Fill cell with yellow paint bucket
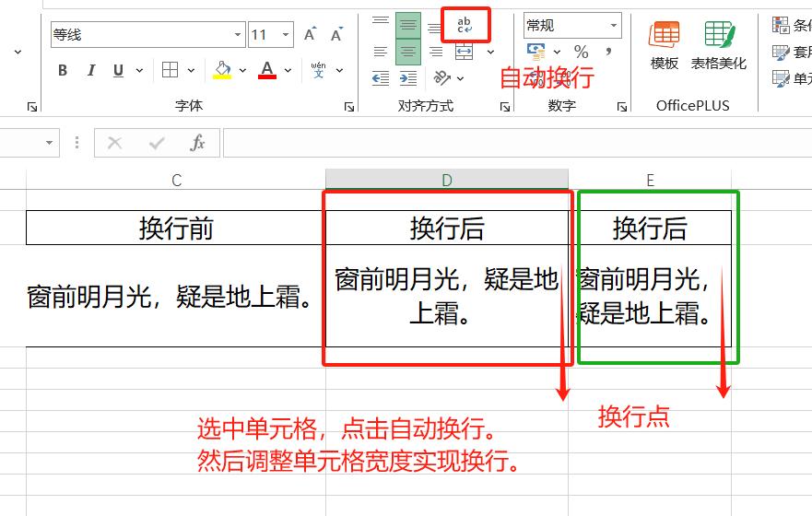Image resolution: width=812 pixels, height=516 pixels. 222,70
